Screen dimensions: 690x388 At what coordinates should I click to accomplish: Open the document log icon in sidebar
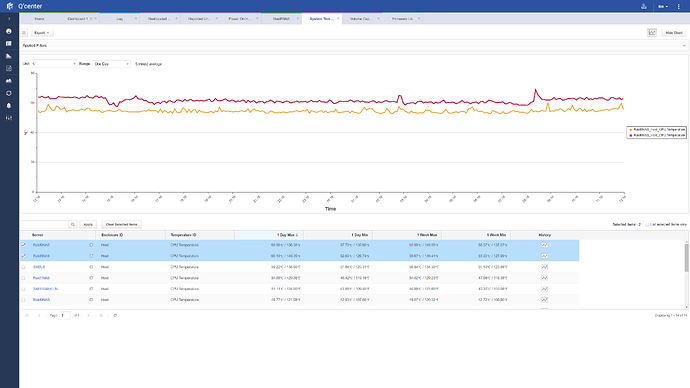tap(9, 68)
